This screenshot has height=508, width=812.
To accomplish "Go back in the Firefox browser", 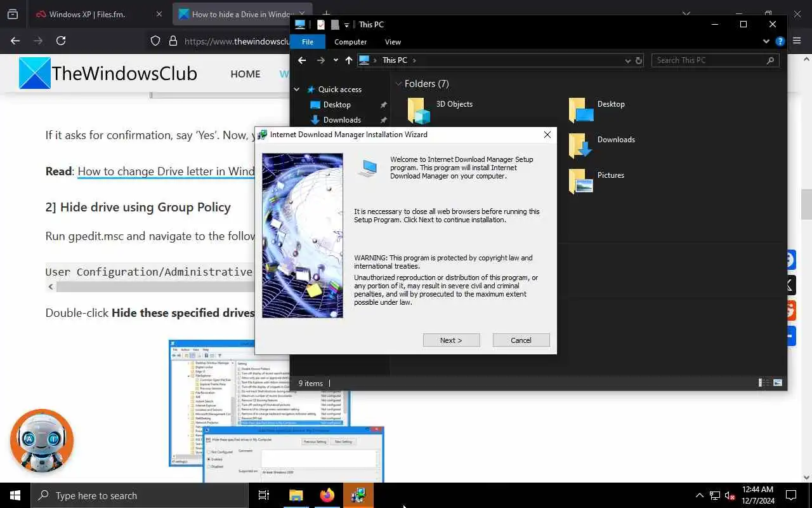I will pos(15,41).
